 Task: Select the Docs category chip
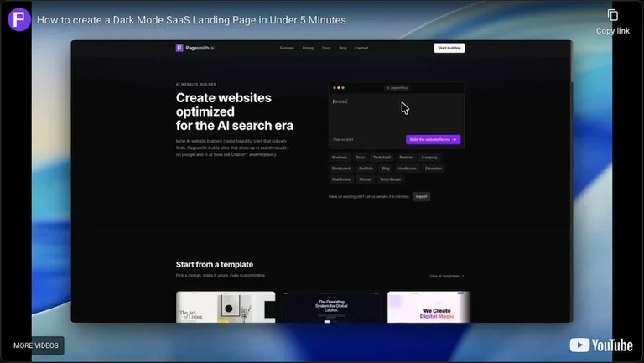pyautogui.click(x=361, y=158)
